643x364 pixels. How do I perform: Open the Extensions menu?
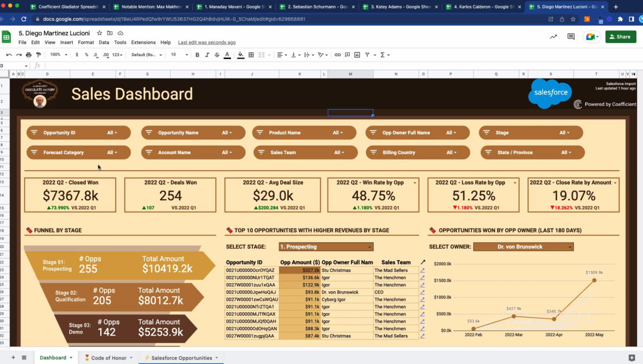point(143,42)
